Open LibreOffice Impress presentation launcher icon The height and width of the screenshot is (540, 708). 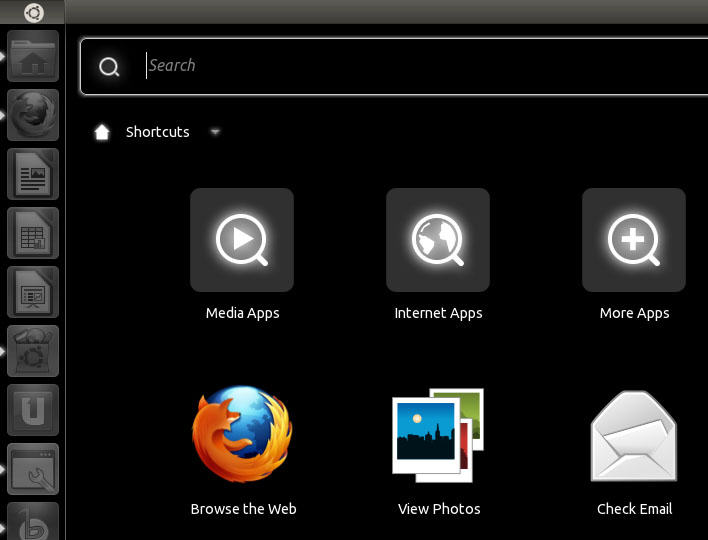[x=33, y=292]
